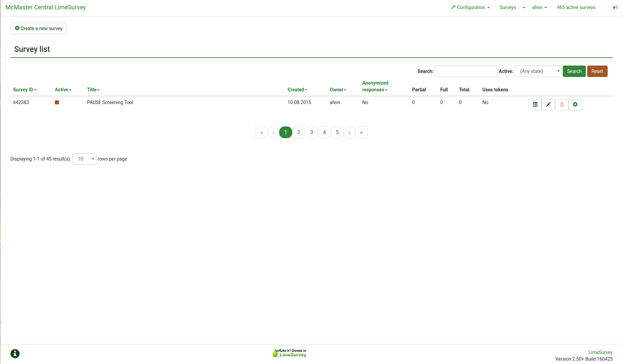Click the McMaster Central LimeSurvey brand link
This screenshot has width=622, height=364.
[46, 7]
